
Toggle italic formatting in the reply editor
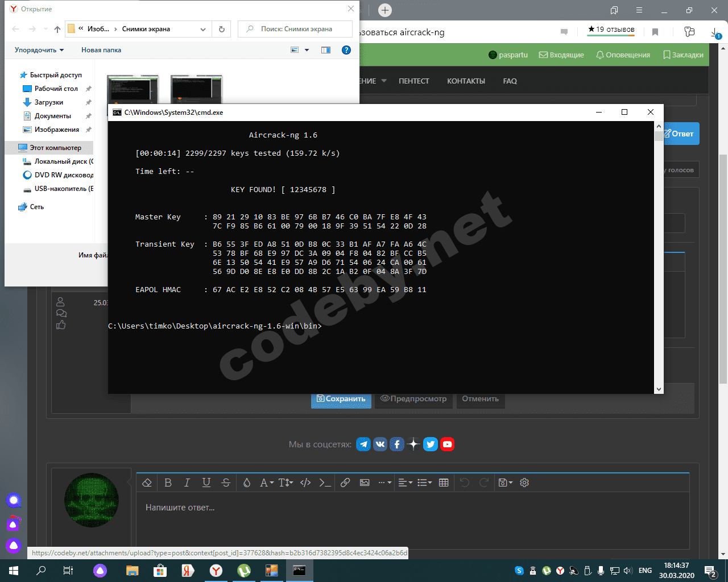(187, 483)
